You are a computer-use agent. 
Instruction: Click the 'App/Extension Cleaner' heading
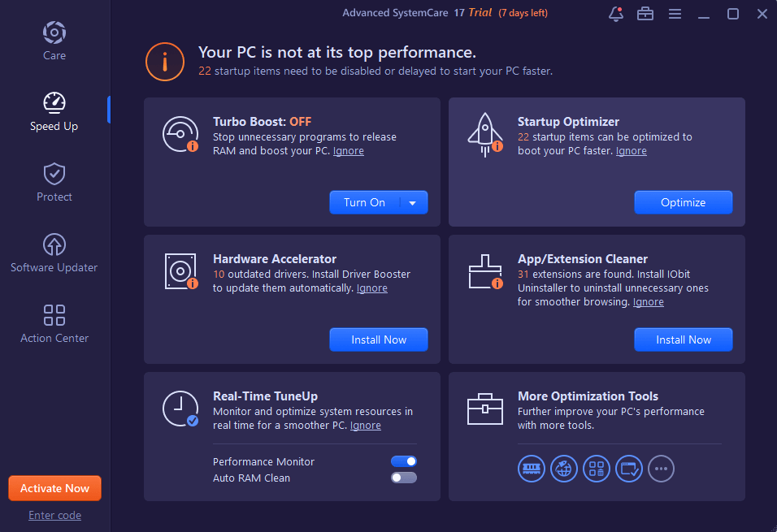(x=583, y=259)
